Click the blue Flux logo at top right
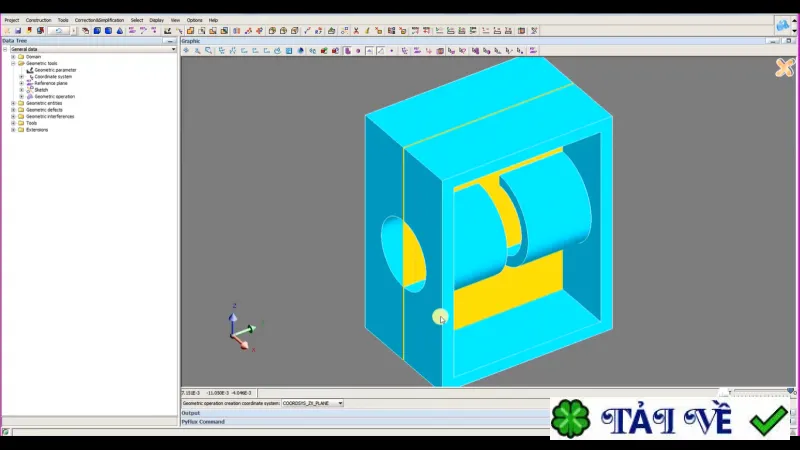The height and width of the screenshot is (450, 800). click(783, 24)
